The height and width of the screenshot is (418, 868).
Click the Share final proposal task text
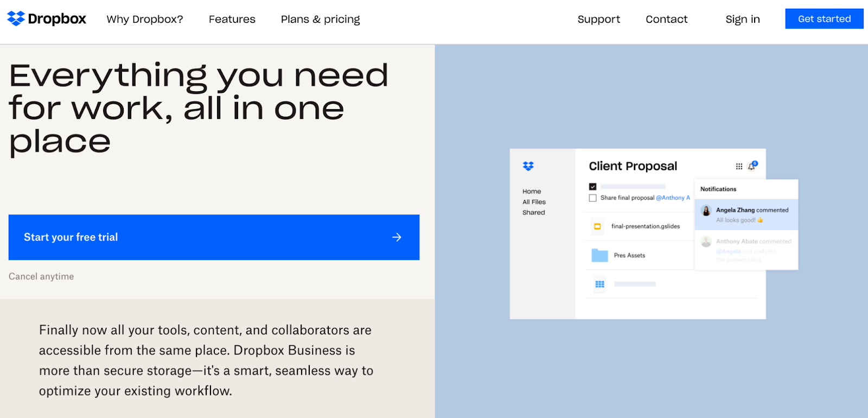click(x=627, y=198)
